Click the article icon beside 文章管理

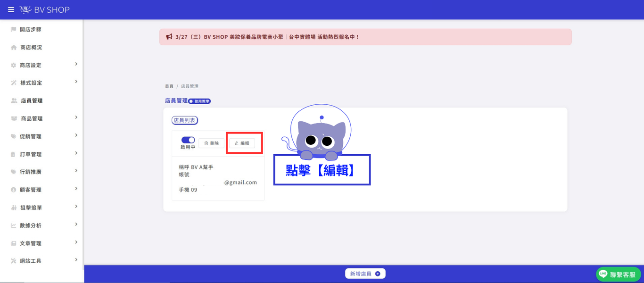click(14, 243)
